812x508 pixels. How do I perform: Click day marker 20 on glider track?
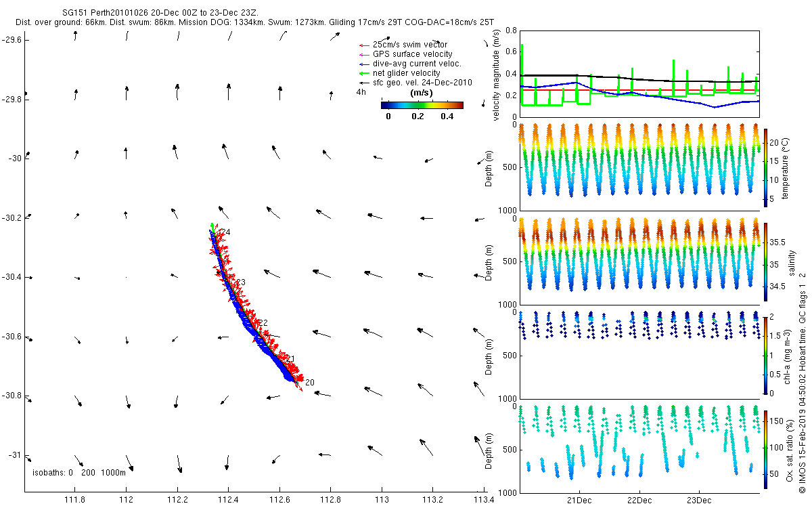click(310, 383)
